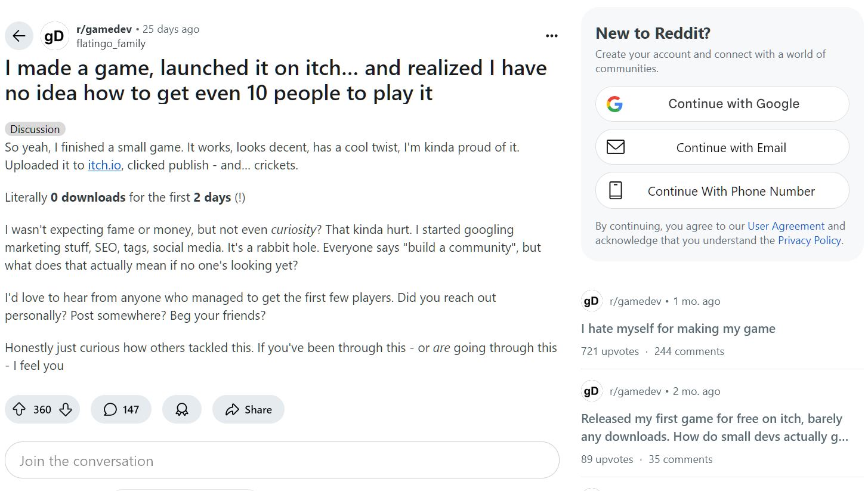Open r/gamedev community link in header
Screen dimensions: 868x491
[x=104, y=29]
